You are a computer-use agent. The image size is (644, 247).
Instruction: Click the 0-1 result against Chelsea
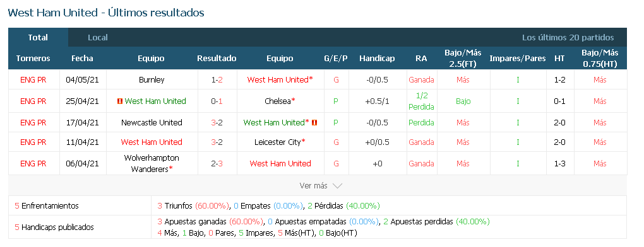(x=217, y=101)
